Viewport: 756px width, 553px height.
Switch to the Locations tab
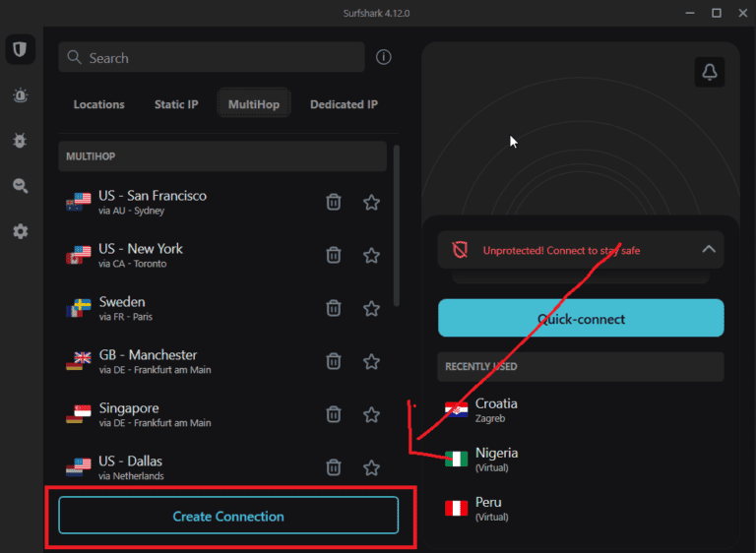pos(98,104)
